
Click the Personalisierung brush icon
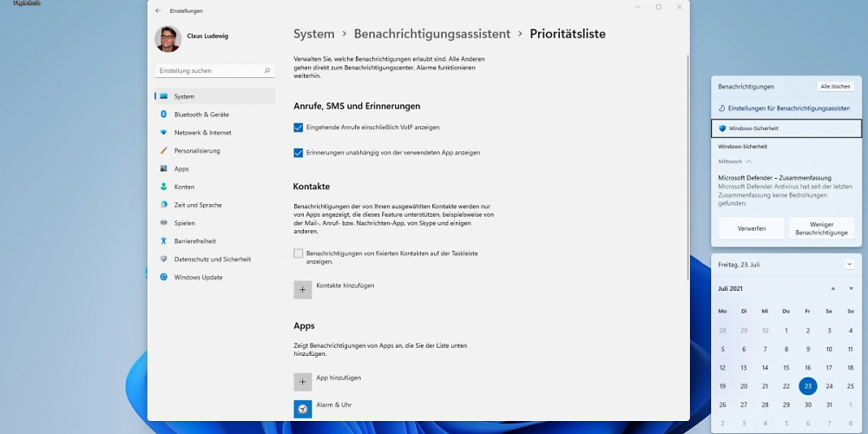point(164,150)
